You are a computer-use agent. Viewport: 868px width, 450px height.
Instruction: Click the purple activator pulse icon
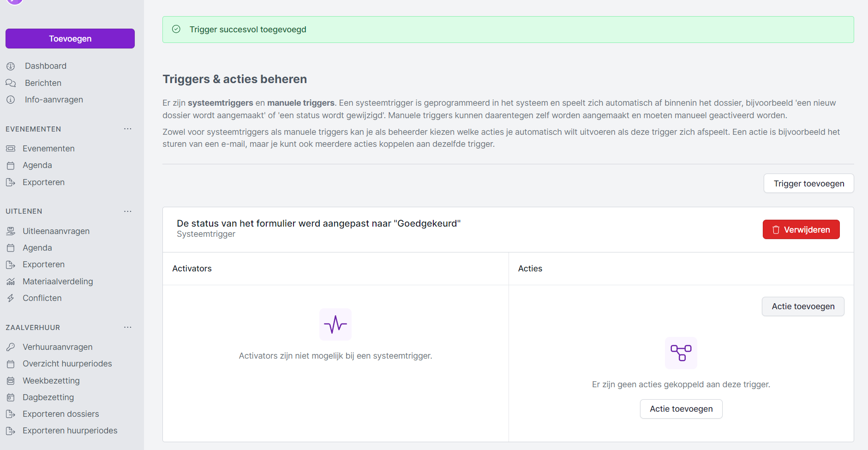(335, 324)
